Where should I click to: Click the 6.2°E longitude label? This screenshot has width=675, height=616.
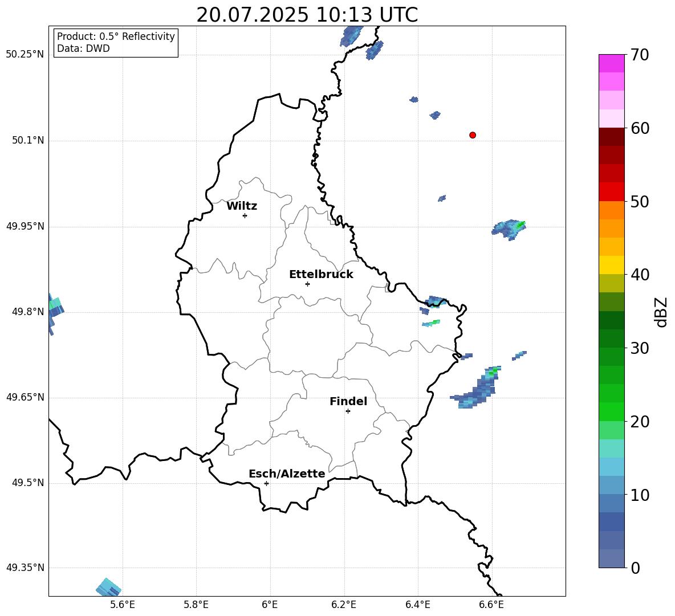coord(344,605)
